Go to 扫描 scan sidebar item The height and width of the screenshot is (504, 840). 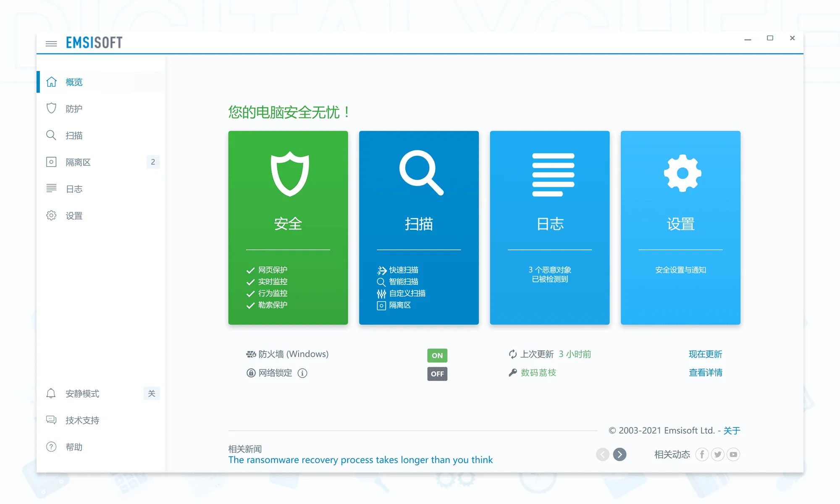coord(101,135)
